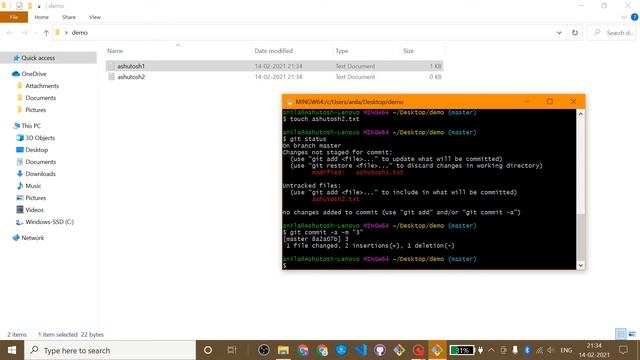Open 3D Objects in sidebar
This screenshot has width=640, height=360.
coord(40,138)
